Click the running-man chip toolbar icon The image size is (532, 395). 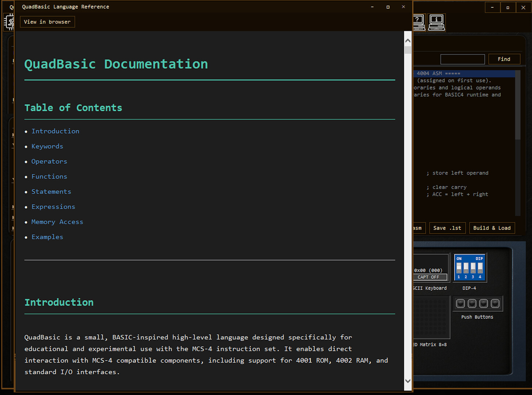click(x=9, y=22)
